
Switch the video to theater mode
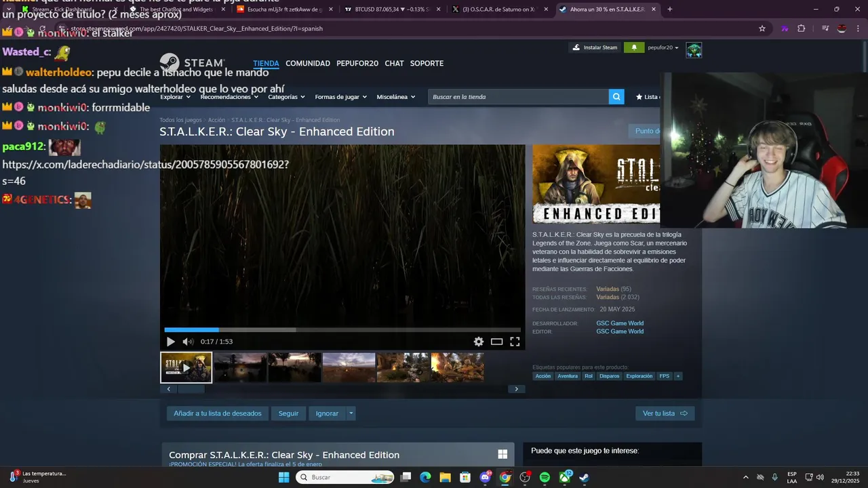tap(497, 342)
